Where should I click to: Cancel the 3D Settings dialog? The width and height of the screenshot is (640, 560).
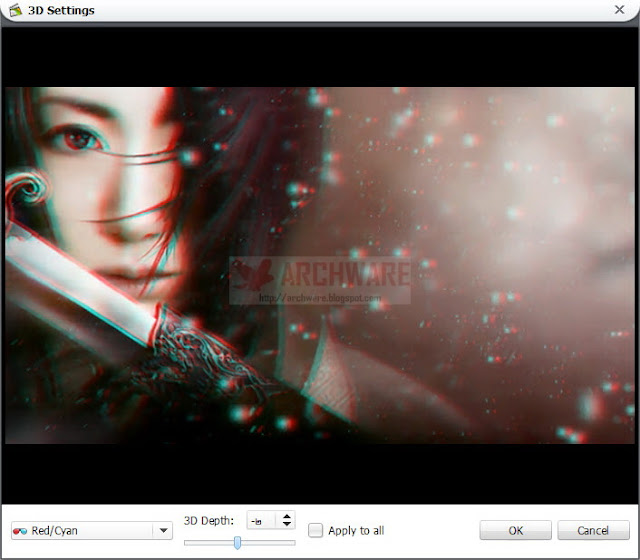click(x=593, y=530)
